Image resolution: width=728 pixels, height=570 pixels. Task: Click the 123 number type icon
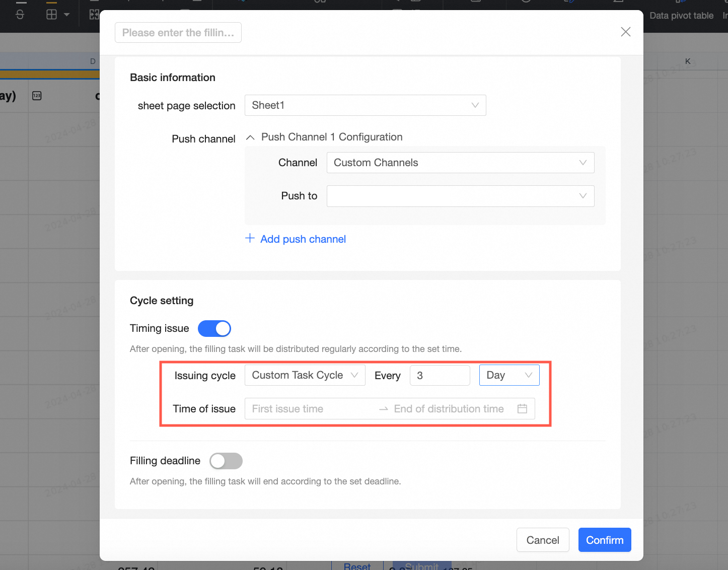[x=37, y=96]
